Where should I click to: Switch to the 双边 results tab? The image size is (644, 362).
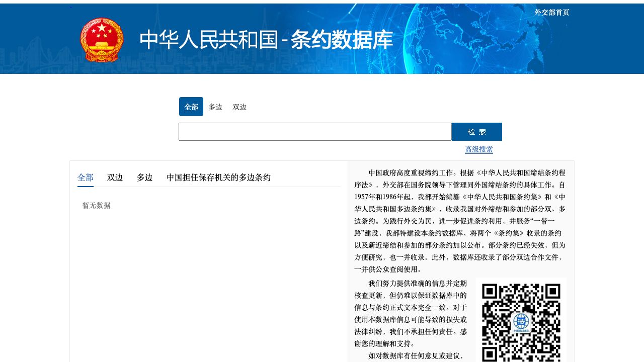[x=115, y=177]
